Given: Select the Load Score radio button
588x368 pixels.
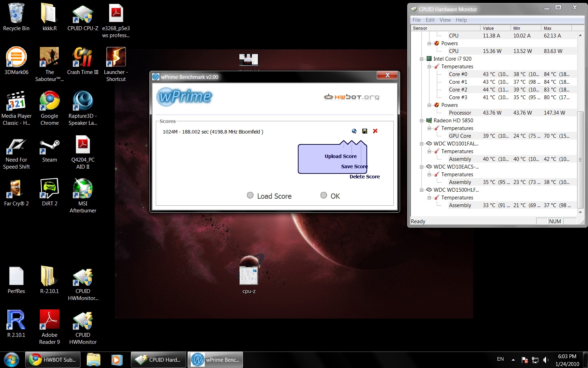Looking at the screenshot, I should 250,195.
